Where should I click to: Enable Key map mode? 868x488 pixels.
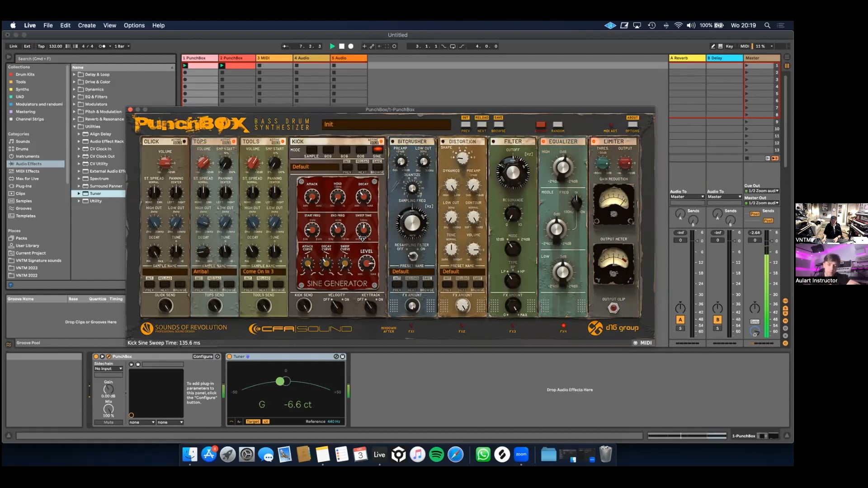[729, 46]
